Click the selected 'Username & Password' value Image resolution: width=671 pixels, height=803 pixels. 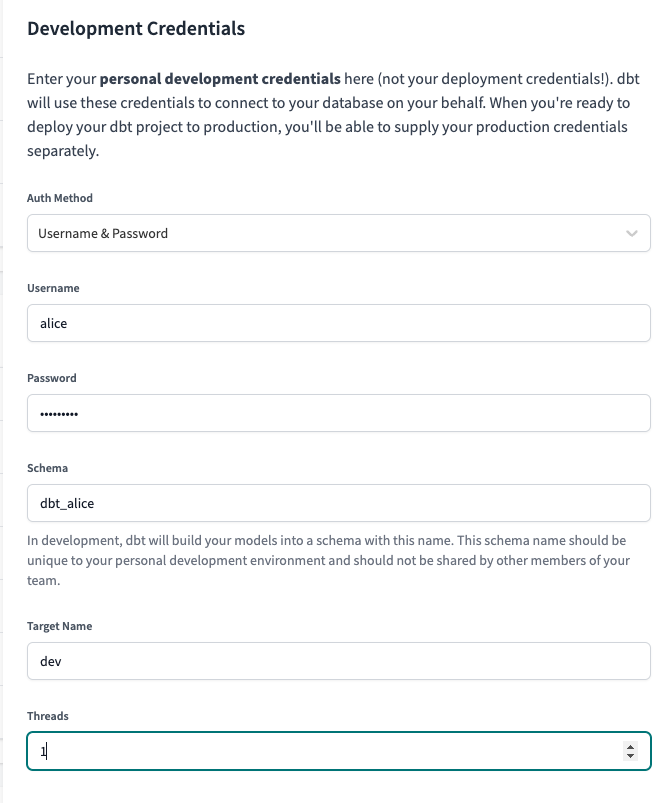pos(103,232)
